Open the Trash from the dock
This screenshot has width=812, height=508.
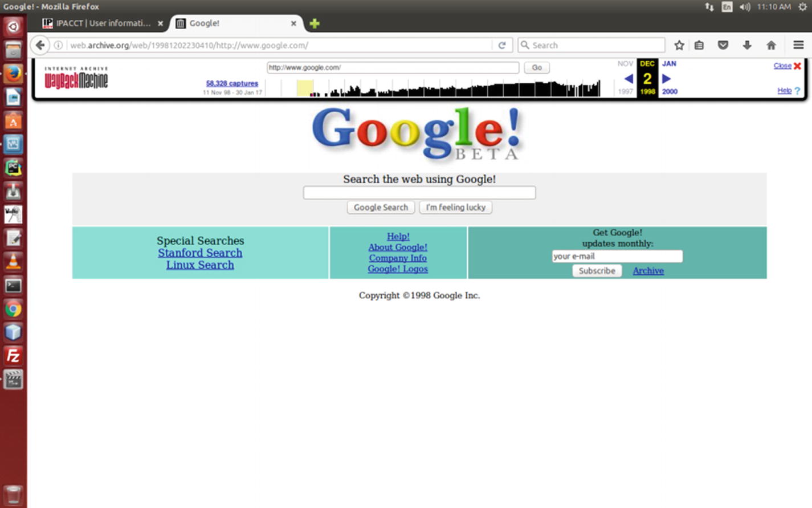click(13, 495)
